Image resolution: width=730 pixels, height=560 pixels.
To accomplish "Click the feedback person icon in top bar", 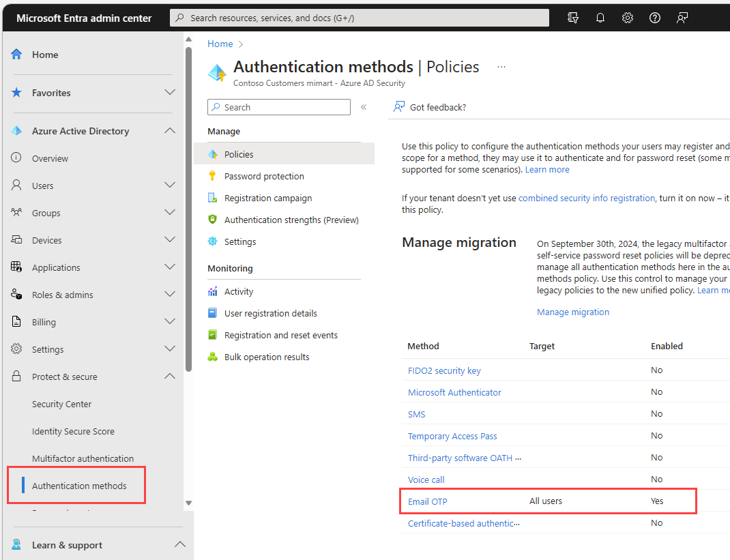I will coord(682,18).
